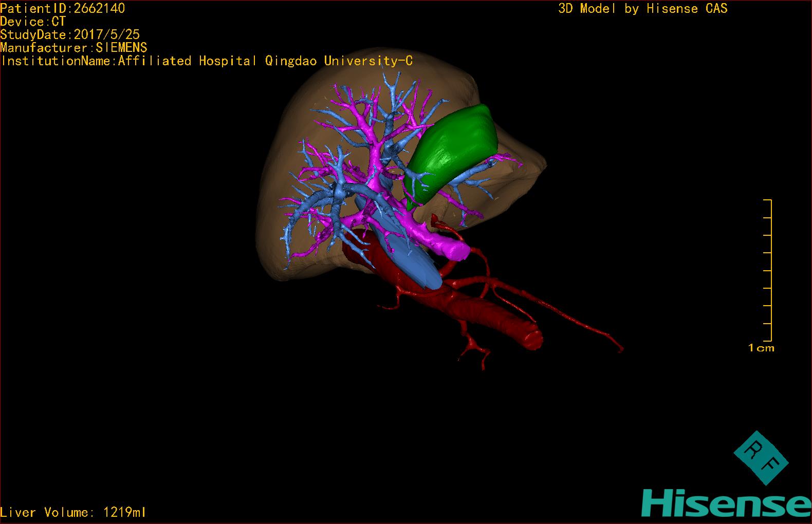
Task: Select the Device:CT overlay label
Action: [x=33, y=22]
